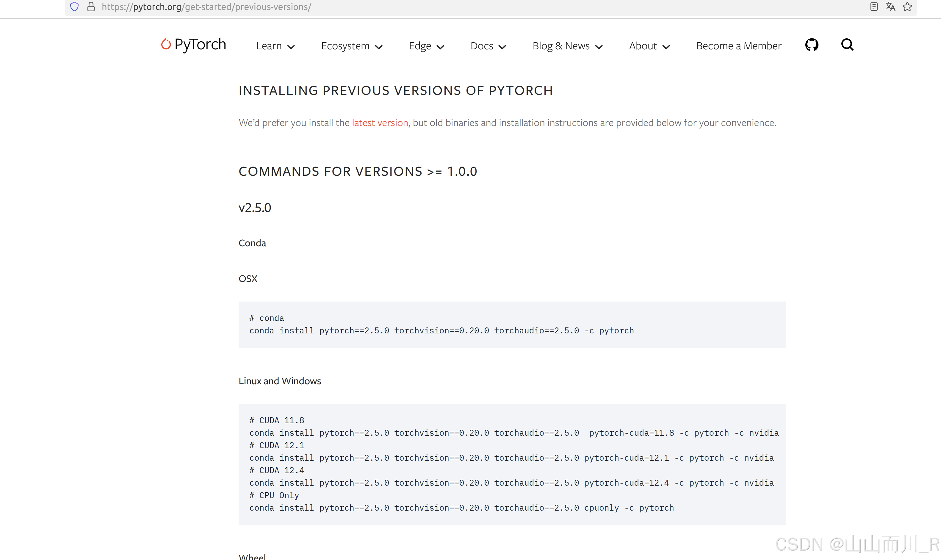Viewport: 941px width, 560px height.
Task: Click 'Installing Previous Versions of PyTorch' heading
Action: [396, 91]
